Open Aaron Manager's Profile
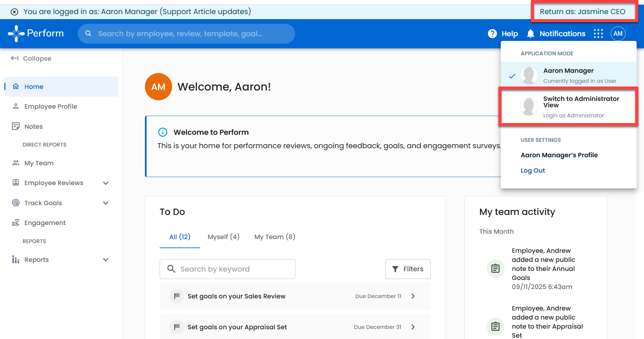644x339 pixels. [559, 155]
